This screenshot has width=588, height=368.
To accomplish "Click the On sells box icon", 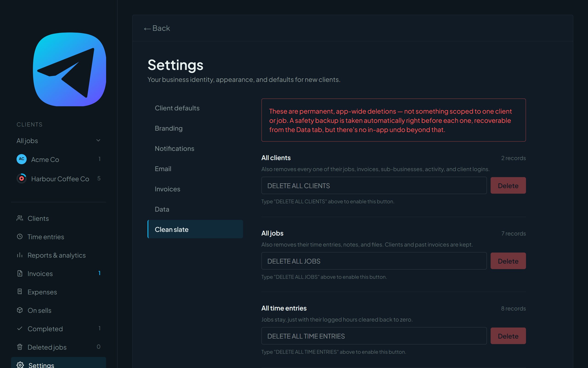I will (x=20, y=310).
